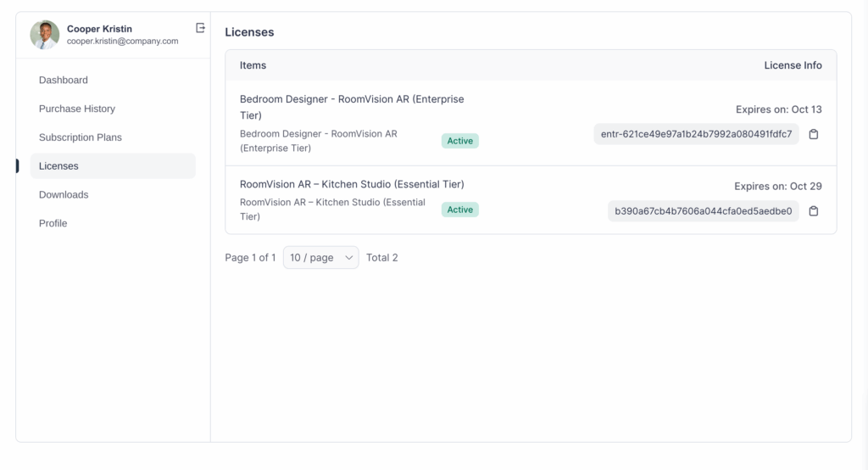Copy the entr-621ce49e license key
868x470 pixels.
coord(813,134)
